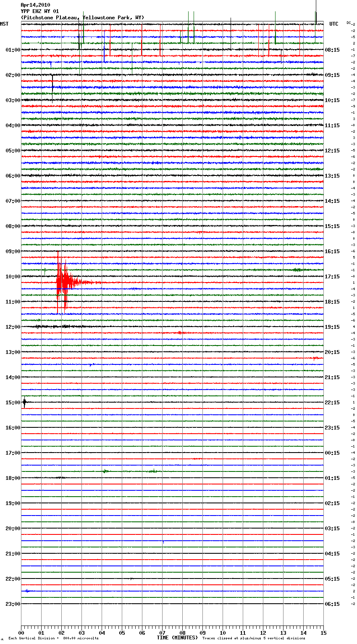Viewport: 357px width, 644px height.
Task: Click the 19:15 UTC time label
Action: coord(332,327)
